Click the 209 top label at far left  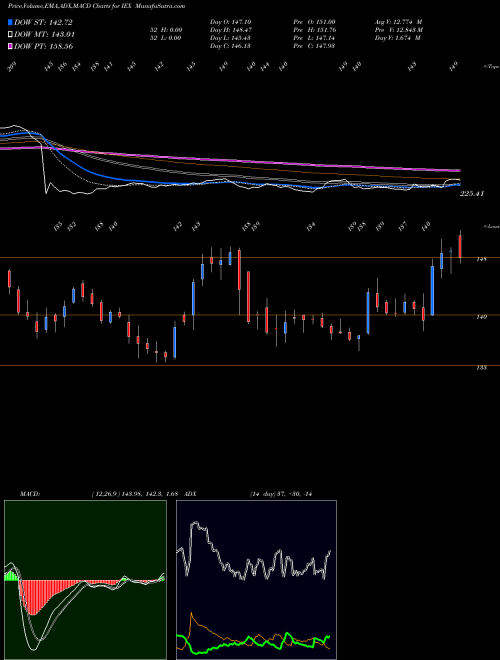tap(13, 67)
